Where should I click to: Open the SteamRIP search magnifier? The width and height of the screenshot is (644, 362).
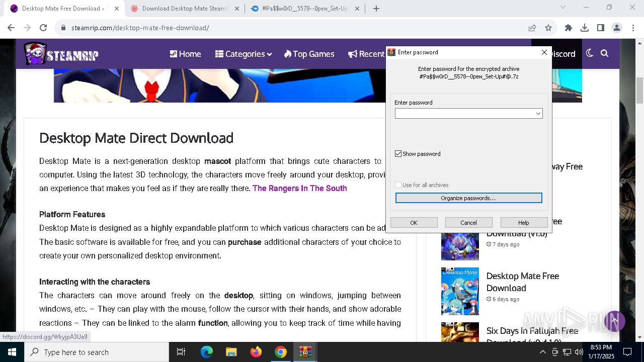(605, 53)
